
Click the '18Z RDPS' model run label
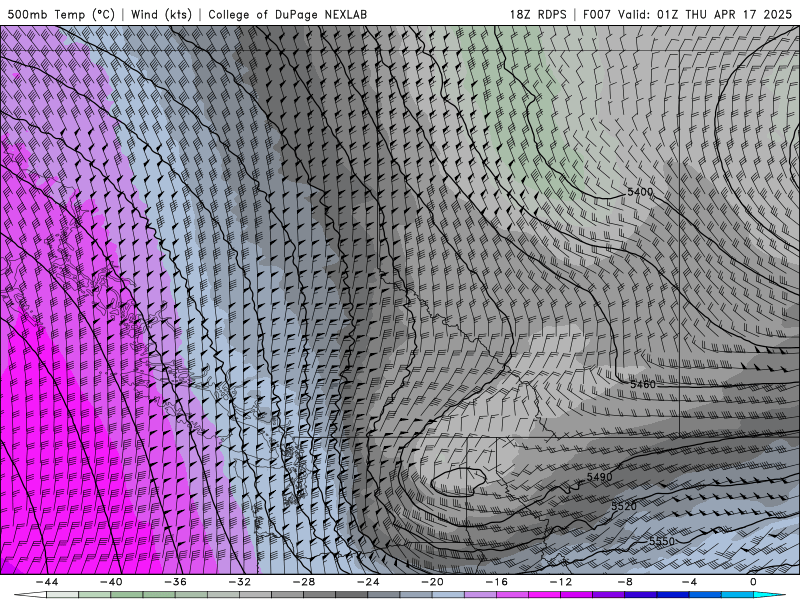(538, 14)
